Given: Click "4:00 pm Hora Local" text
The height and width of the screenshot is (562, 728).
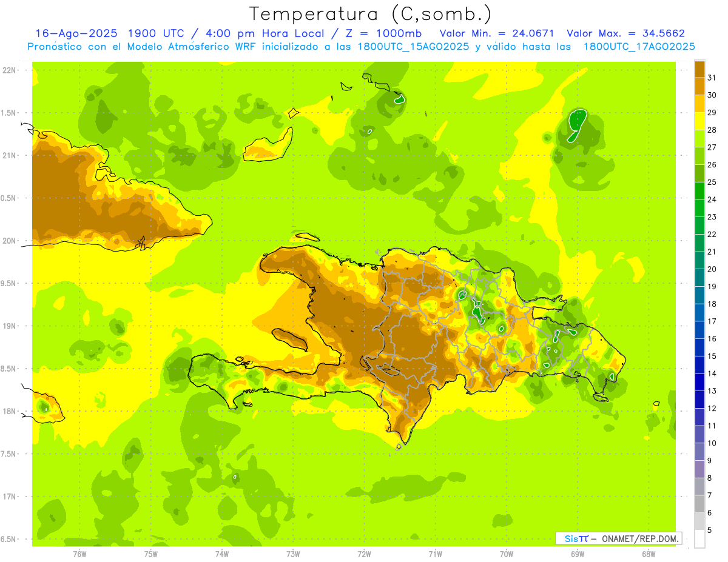Looking at the screenshot, I should (x=265, y=33).
